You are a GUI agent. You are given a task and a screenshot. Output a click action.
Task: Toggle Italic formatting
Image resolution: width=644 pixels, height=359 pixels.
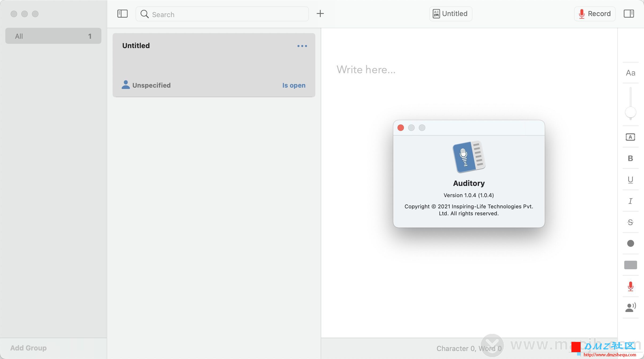pyautogui.click(x=630, y=201)
